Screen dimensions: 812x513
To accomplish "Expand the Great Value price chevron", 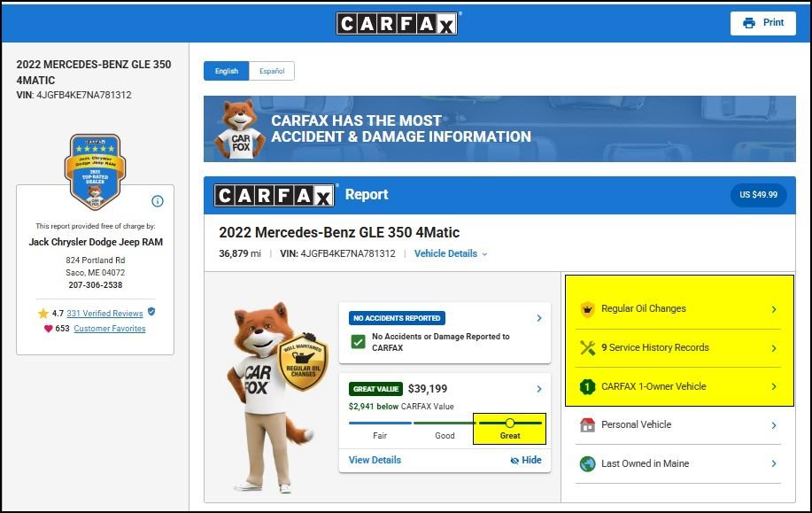I will 539,389.
